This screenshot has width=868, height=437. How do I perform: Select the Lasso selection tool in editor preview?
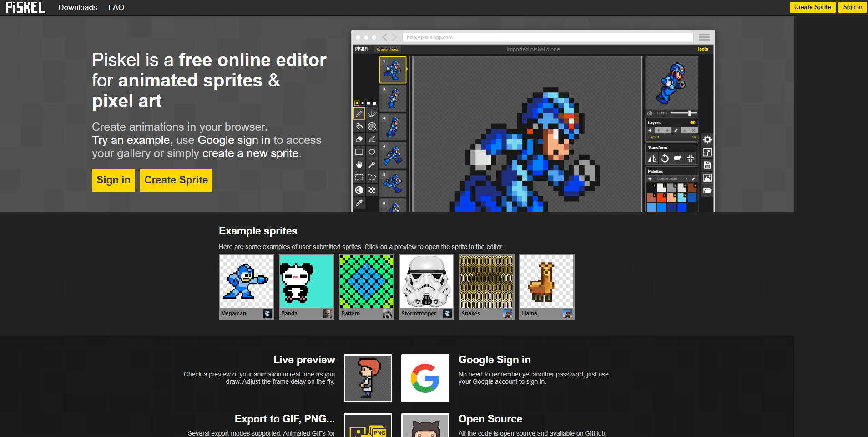[x=372, y=177]
